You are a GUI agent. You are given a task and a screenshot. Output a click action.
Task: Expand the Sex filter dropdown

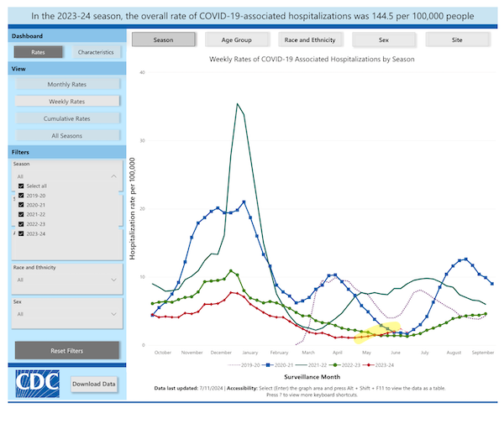[113, 314]
